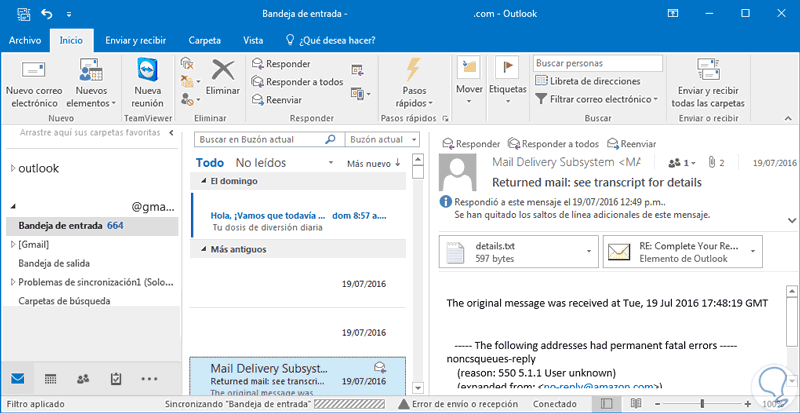The image size is (800, 413).
Task: Select the Mail Delivery Subsystem message
Action: [298, 376]
